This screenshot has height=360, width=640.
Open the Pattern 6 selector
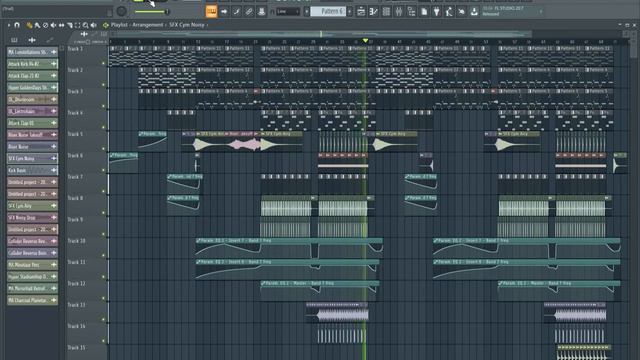click(x=328, y=11)
